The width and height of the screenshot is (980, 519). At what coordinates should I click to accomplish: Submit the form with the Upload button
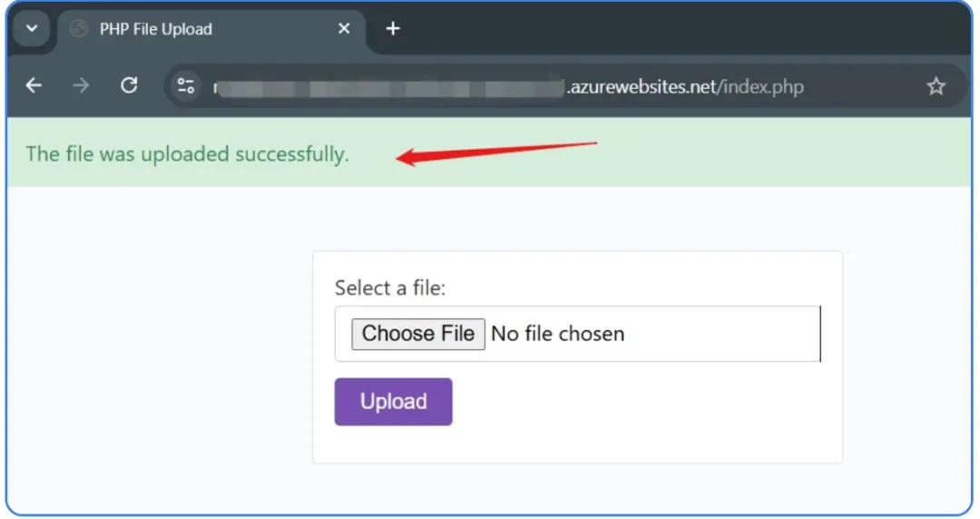[x=393, y=401]
